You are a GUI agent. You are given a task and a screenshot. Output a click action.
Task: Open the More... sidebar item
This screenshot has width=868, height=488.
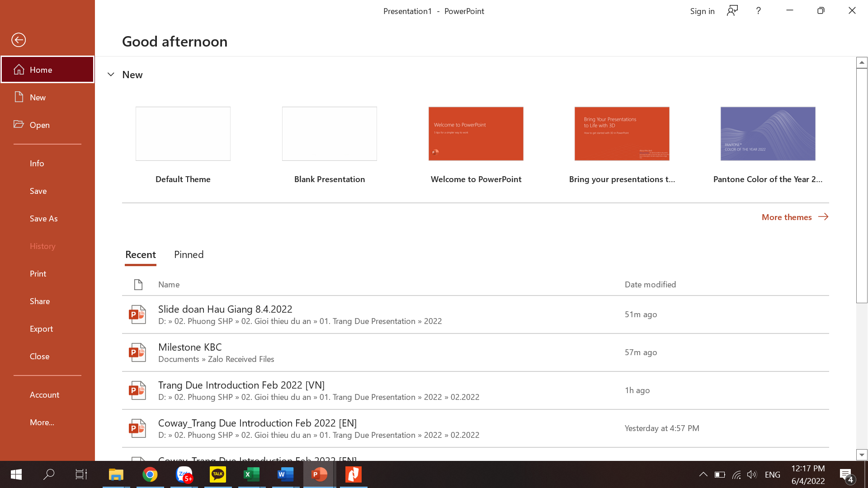coord(47,422)
